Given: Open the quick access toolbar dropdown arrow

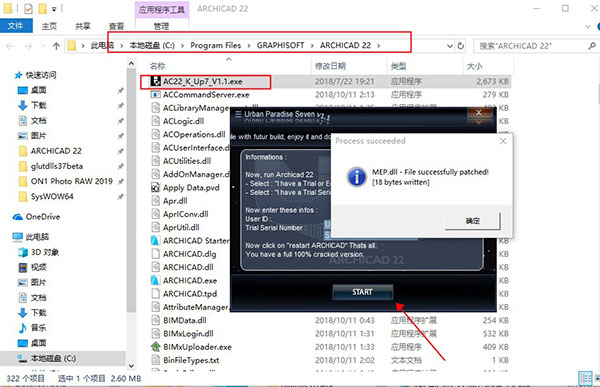Looking at the screenshot, I should click(54, 9).
